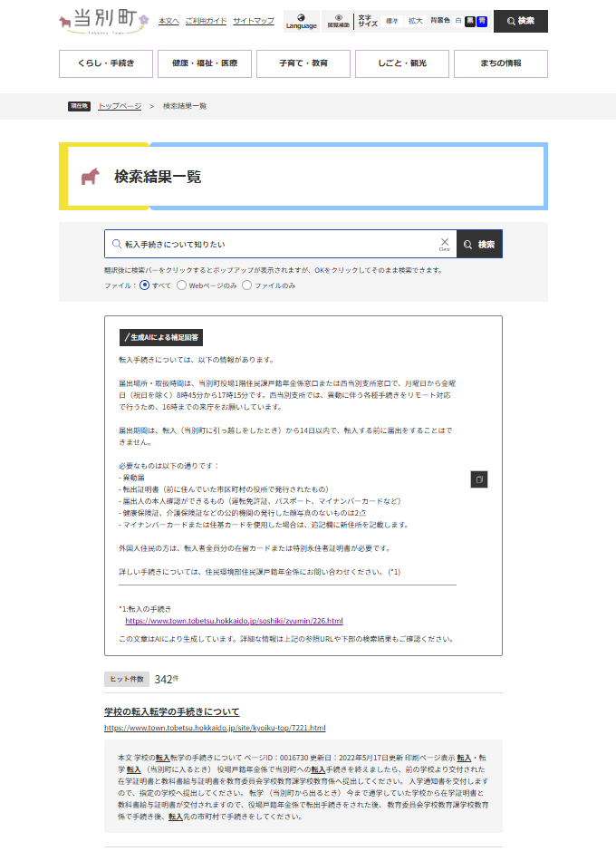Click the 検索 button beside the query field
Image resolution: width=616 pixels, height=851 pixels.
pyautogui.click(x=479, y=244)
